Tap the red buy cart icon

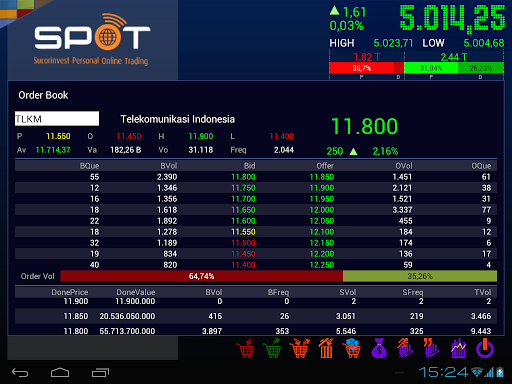pos(247,348)
